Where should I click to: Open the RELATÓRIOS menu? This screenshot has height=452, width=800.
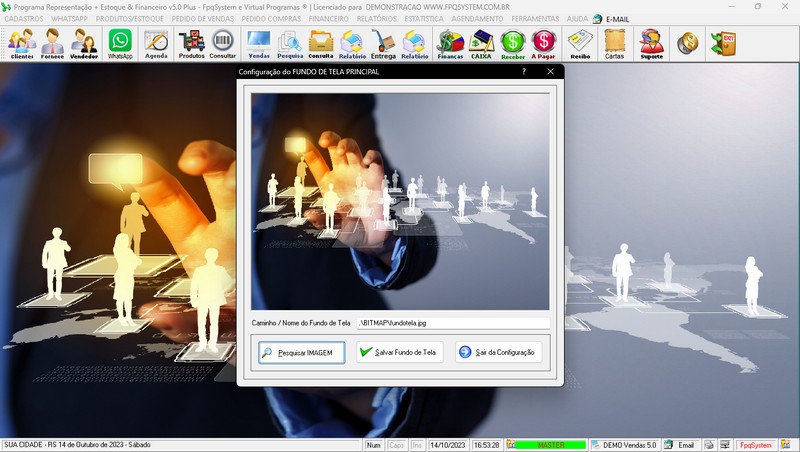point(377,19)
